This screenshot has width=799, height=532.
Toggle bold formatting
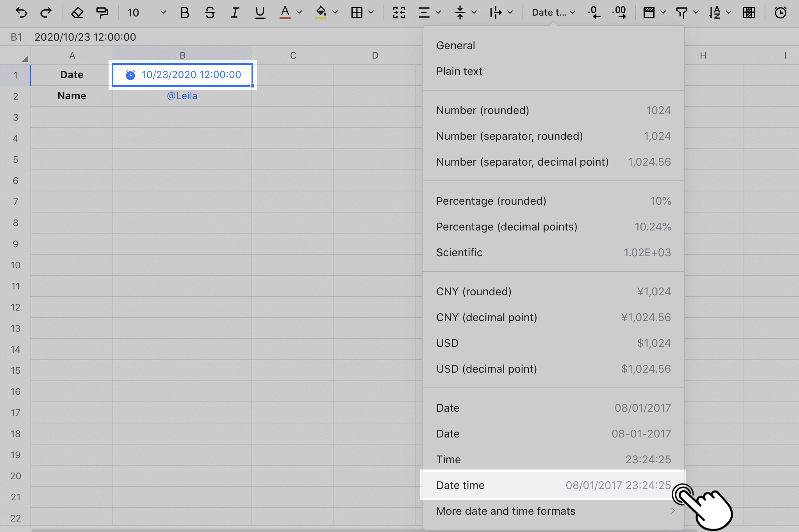click(x=185, y=12)
